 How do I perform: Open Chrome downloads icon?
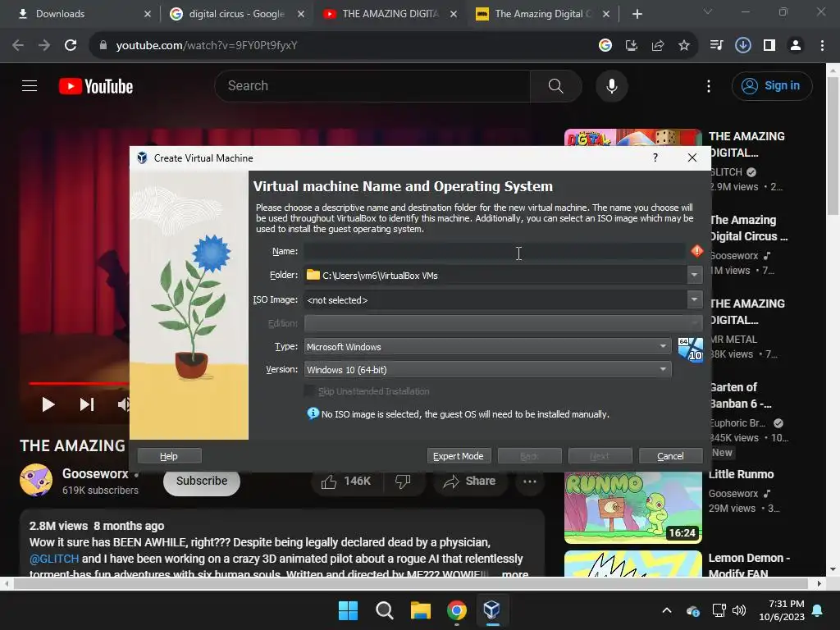743,46
